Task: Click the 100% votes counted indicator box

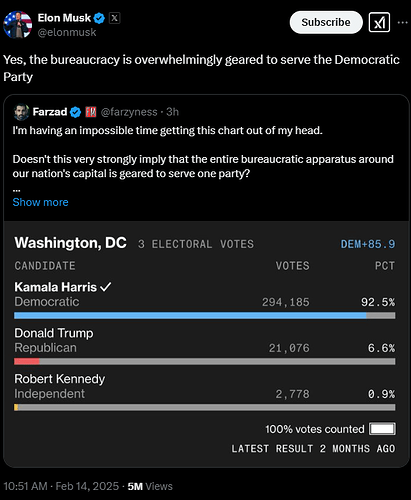Action: [382, 429]
